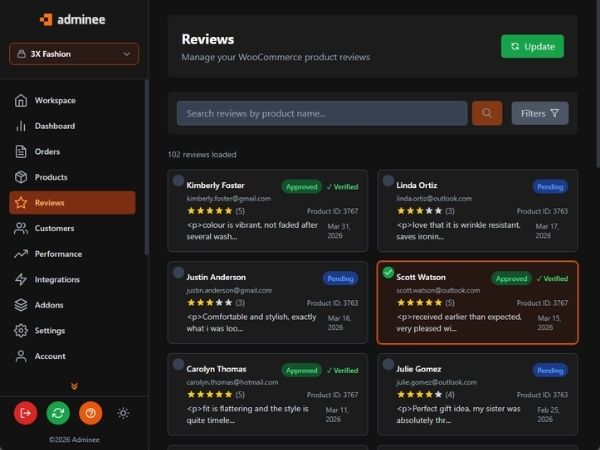Tick the checkbox on Justin Anderson's review
Screen dimensions: 600x450
coord(178,272)
